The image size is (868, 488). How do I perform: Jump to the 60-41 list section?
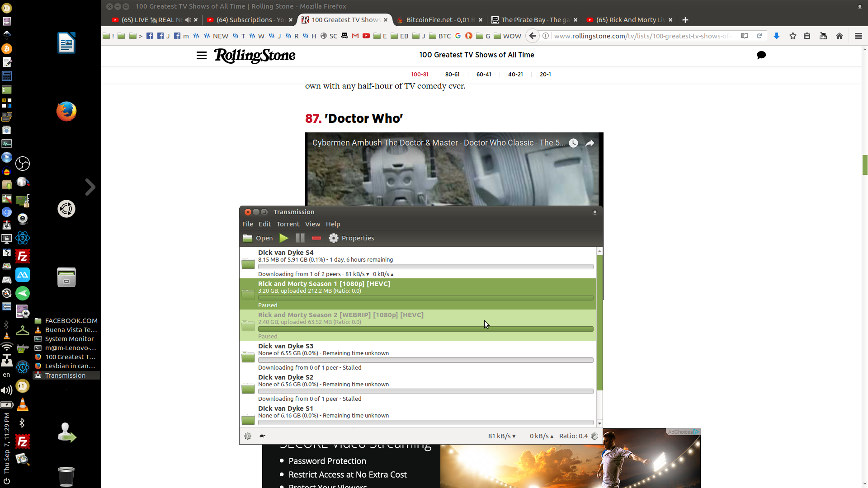484,75
